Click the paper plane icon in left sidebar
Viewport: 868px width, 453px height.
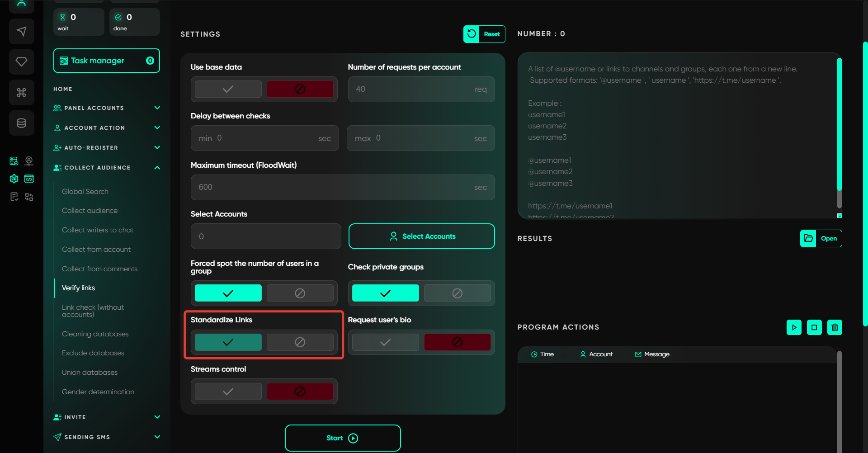21,31
